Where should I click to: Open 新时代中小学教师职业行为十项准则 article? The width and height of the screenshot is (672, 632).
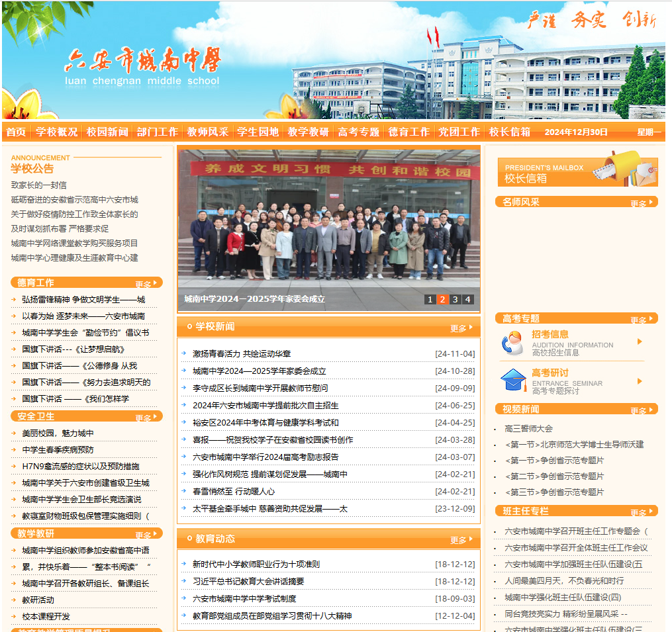256,564
